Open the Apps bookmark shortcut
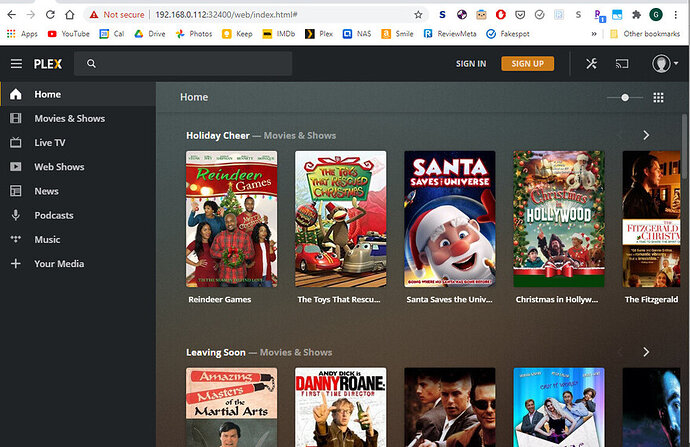 22,34
